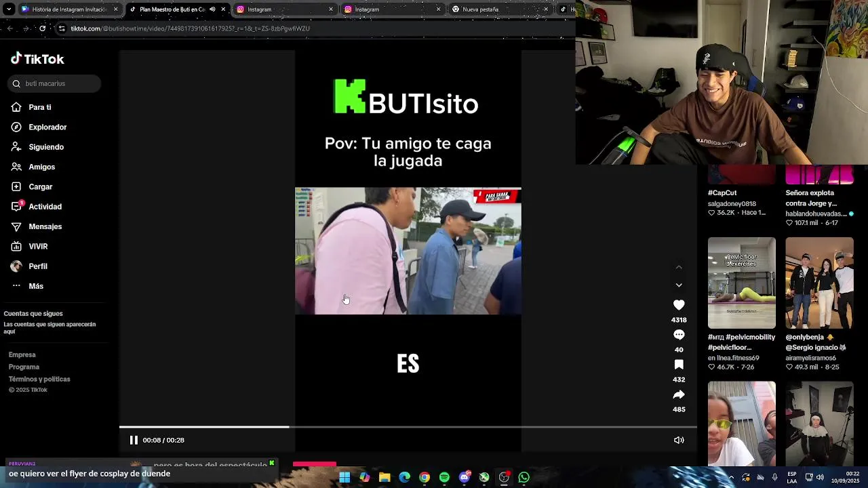Open Amigos section
The height and width of the screenshot is (488, 868).
[33, 167]
